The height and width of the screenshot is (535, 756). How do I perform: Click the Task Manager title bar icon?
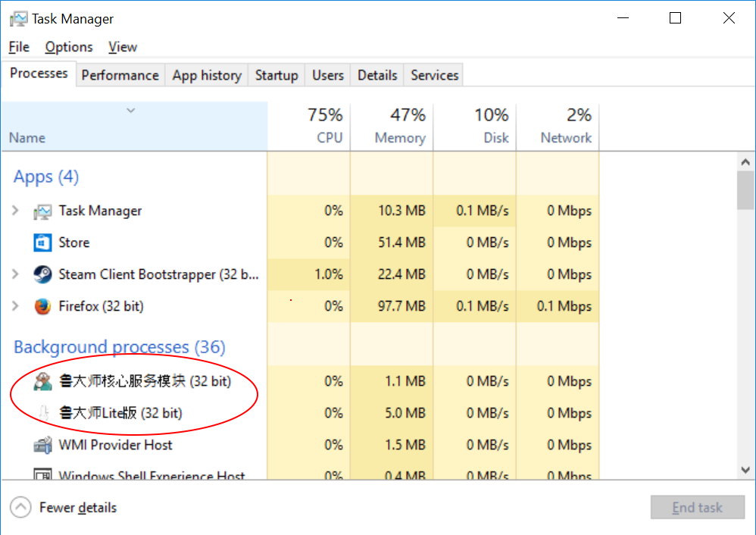pos(18,19)
